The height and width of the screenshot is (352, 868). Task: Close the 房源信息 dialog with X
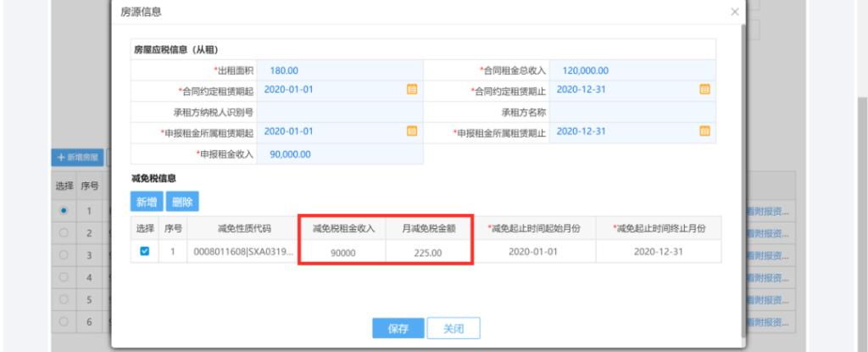pyautogui.click(x=733, y=12)
